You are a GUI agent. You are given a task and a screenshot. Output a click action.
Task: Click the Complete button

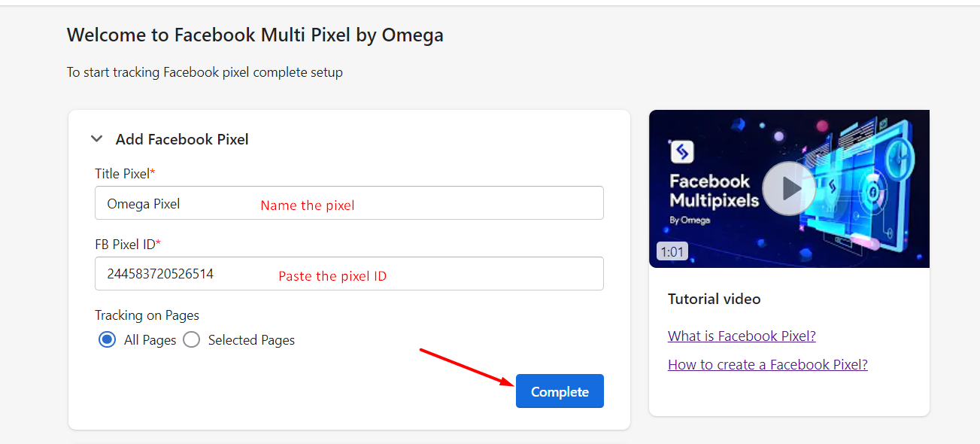click(560, 391)
